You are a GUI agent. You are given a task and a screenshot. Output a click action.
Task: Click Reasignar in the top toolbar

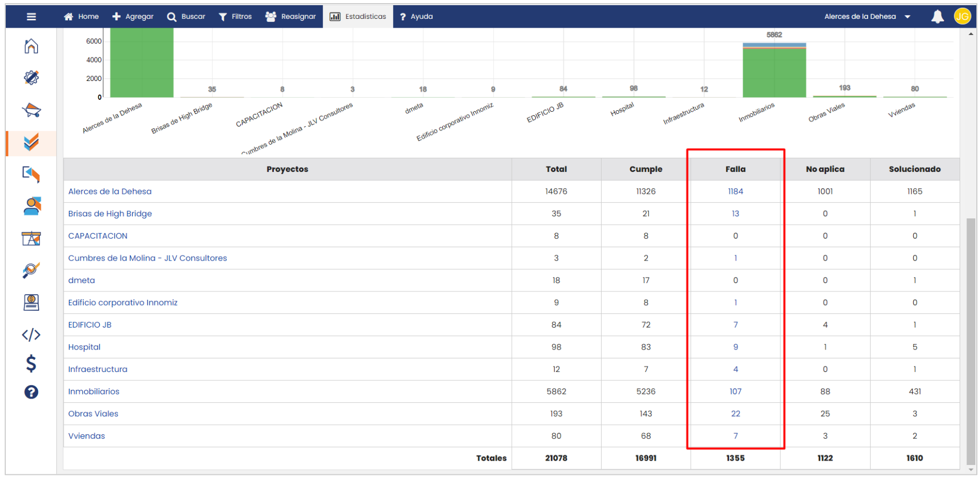pyautogui.click(x=291, y=17)
